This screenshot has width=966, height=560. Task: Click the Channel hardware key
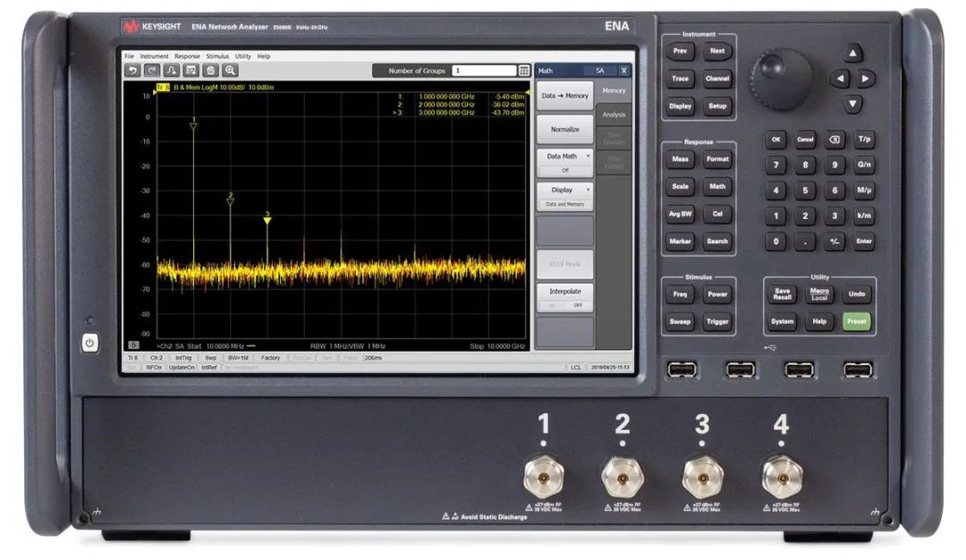pyautogui.click(x=717, y=79)
